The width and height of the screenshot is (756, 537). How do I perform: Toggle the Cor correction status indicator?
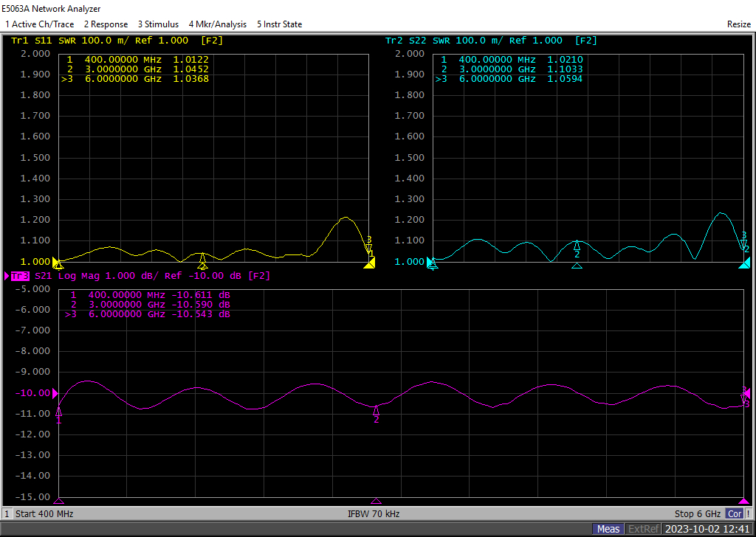pyautogui.click(x=735, y=513)
